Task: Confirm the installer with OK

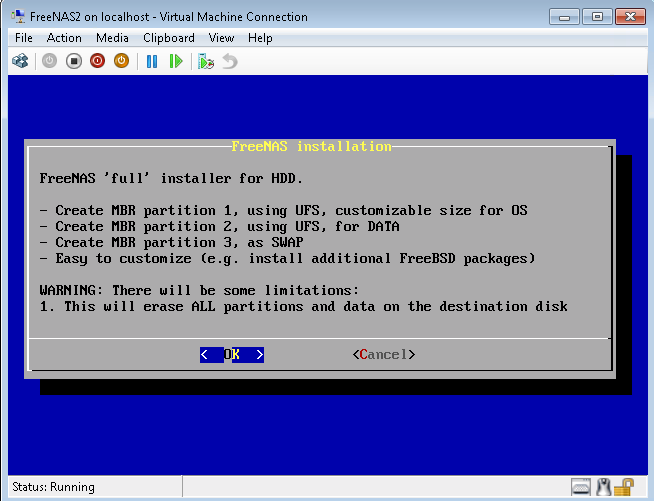Action: click(x=231, y=354)
